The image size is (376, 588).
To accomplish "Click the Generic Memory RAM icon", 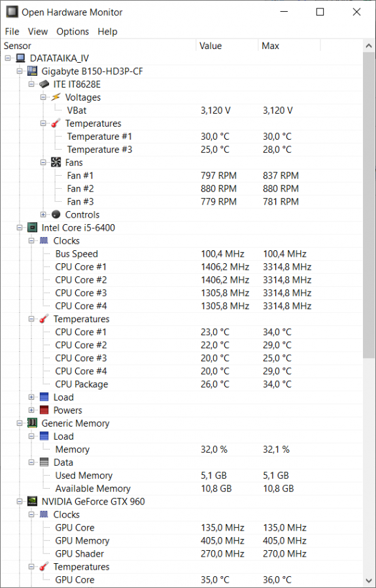I will point(32,423).
